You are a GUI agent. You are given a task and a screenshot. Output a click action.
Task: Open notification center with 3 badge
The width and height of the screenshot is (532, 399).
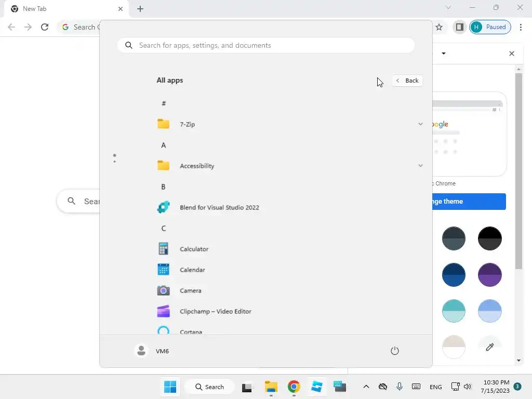tap(517, 387)
